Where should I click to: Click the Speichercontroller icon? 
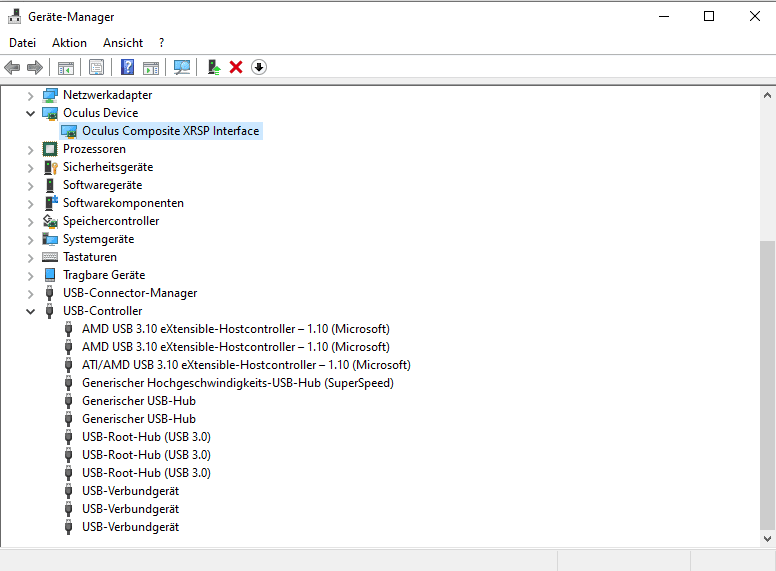(50, 221)
